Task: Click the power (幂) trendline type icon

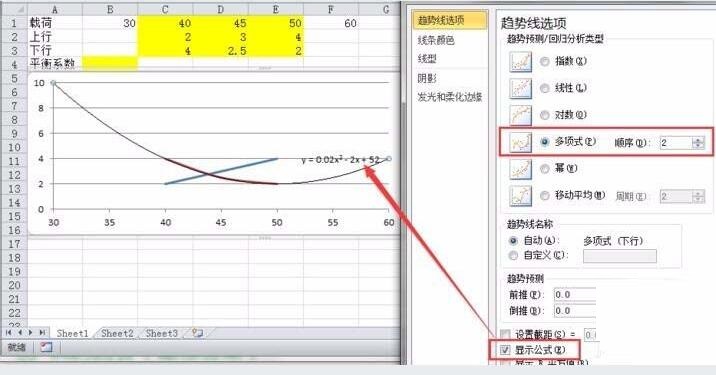Action: pyautogui.click(x=521, y=169)
